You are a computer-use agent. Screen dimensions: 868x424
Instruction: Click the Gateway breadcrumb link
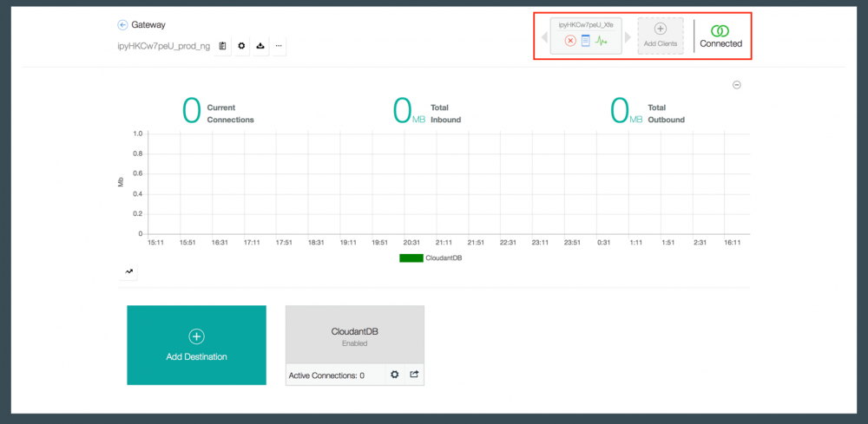click(x=148, y=25)
